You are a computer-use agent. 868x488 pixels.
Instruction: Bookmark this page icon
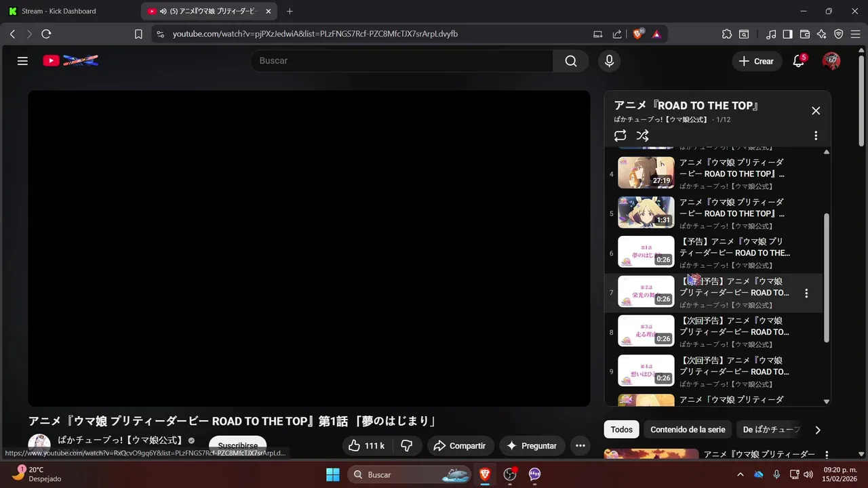(x=138, y=34)
